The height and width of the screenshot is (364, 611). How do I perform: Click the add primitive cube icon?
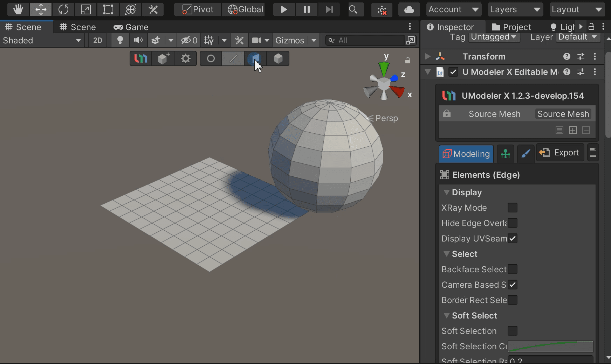click(163, 58)
